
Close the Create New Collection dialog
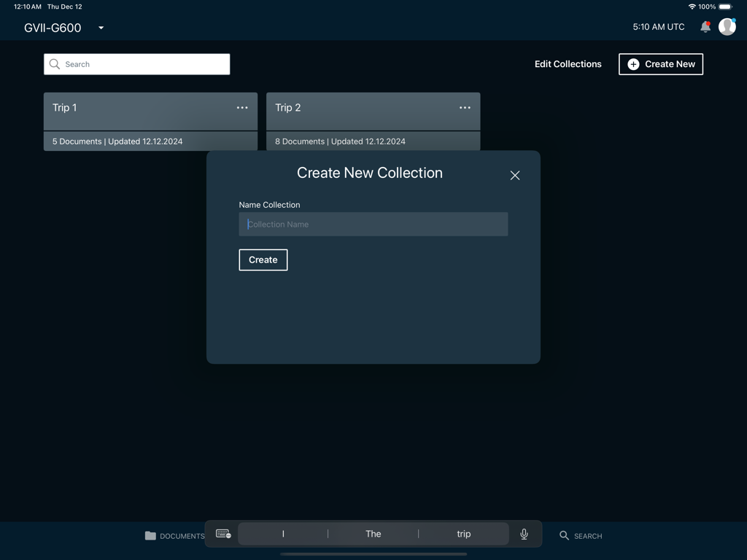pyautogui.click(x=515, y=175)
